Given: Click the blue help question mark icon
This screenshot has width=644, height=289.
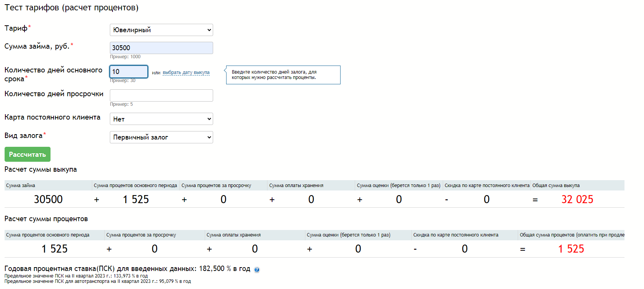Looking at the screenshot, I should (257, 270).
